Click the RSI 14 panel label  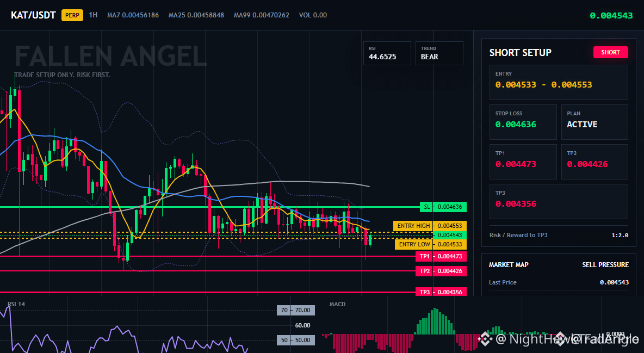16,304
